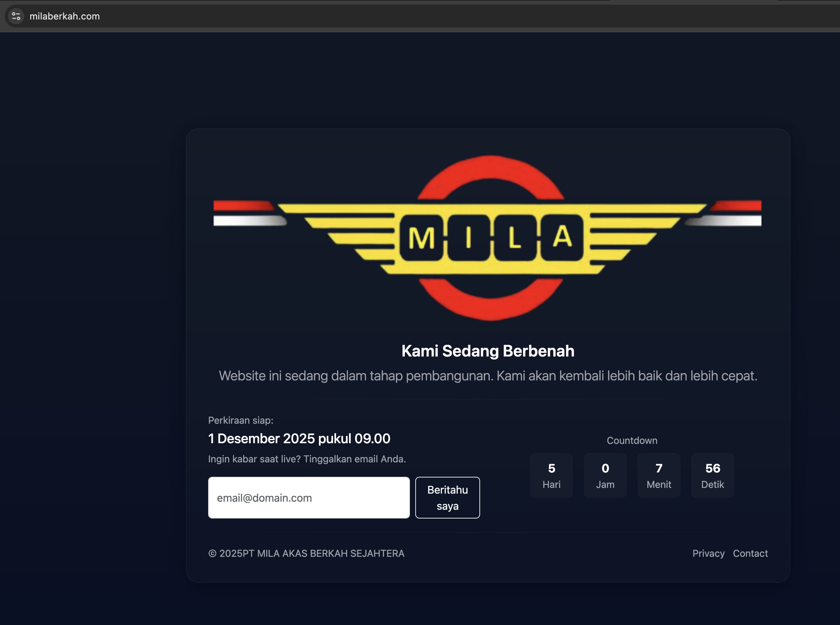Click the 1 Desember 2025 date text
Image resolution: width=840 pixels, height=625 pixels.
tap(299, 439)
